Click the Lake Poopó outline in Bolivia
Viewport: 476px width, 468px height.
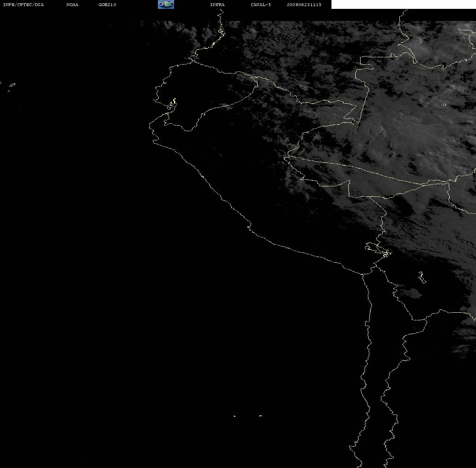pos(421,277)
